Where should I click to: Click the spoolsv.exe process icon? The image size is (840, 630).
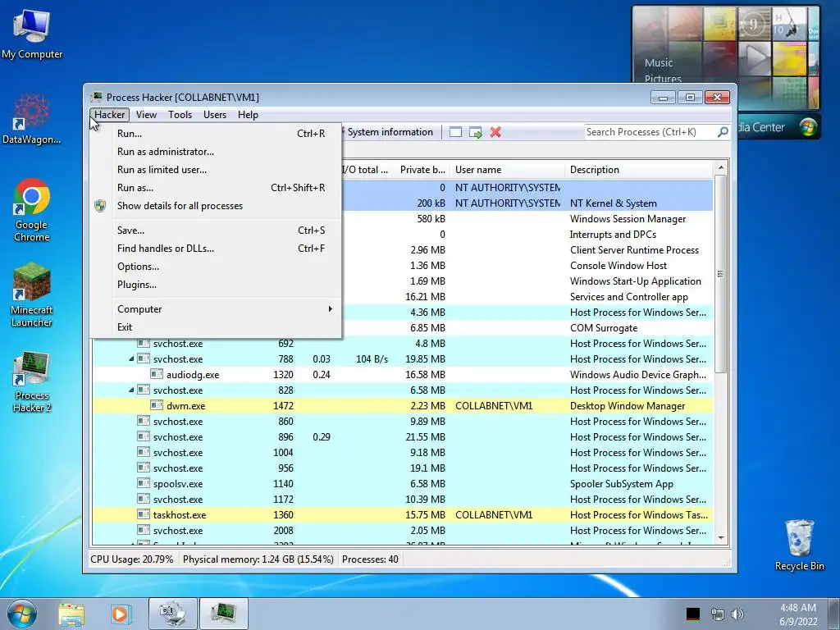coord(143,484)
